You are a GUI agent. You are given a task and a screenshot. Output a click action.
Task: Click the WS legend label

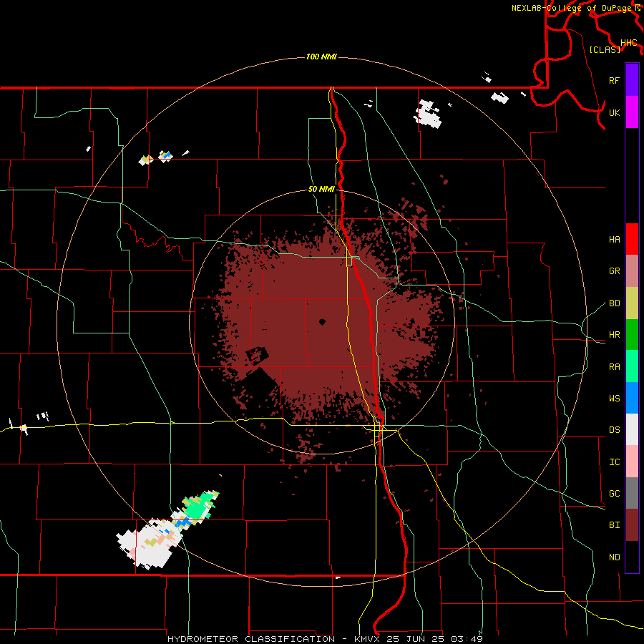[x=614, y=399]
